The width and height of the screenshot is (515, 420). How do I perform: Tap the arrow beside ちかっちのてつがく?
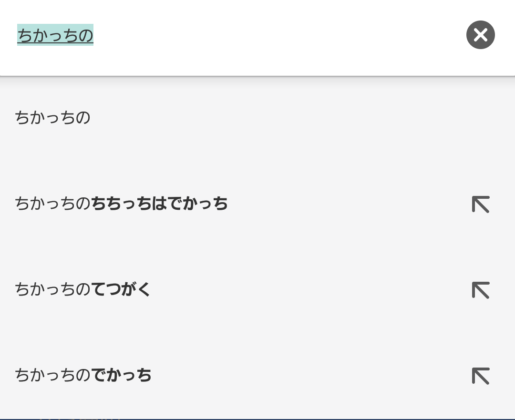481,290
